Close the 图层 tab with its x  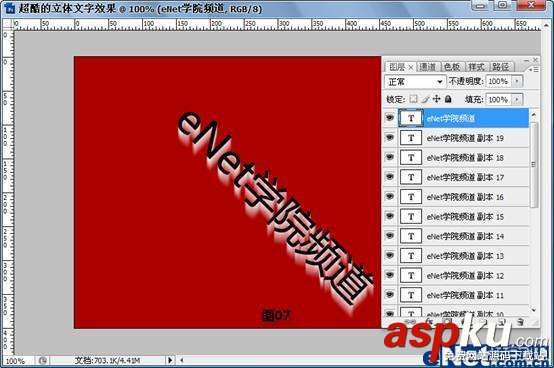pyautogui.click(x=411, y=67)
